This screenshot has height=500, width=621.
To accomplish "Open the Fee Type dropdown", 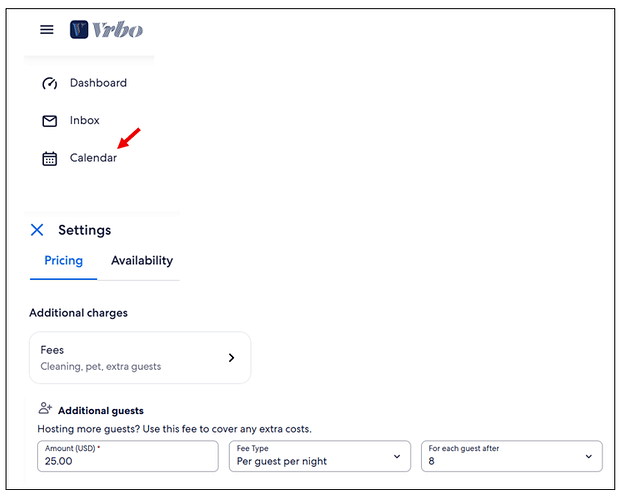I will 310,456.
